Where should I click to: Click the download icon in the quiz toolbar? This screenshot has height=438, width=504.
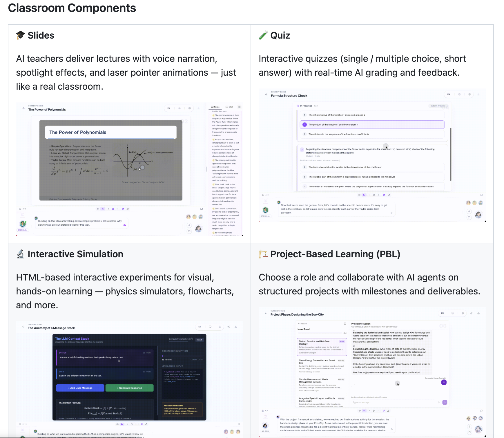click(x=478, y=94)
